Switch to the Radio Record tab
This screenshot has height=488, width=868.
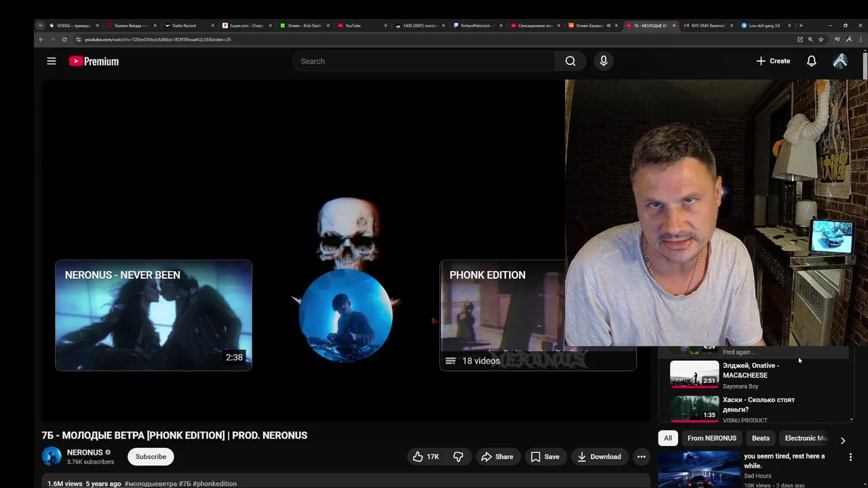[189, 26]
